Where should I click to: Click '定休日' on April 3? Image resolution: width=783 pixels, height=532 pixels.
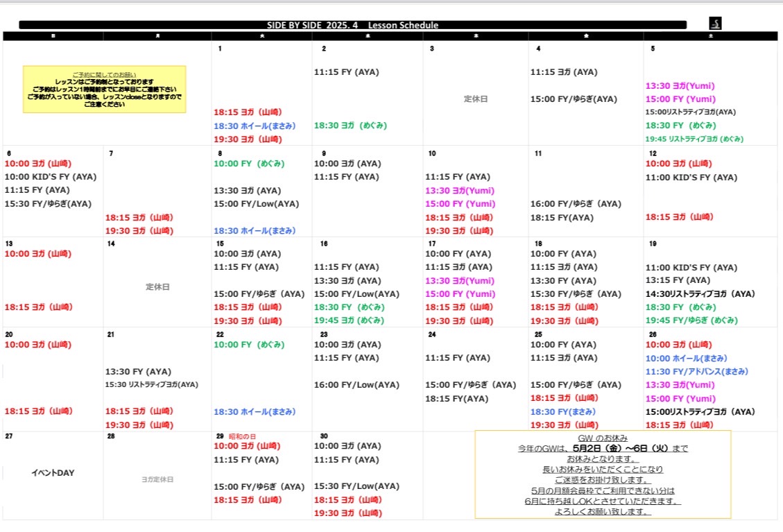point(476,99)
